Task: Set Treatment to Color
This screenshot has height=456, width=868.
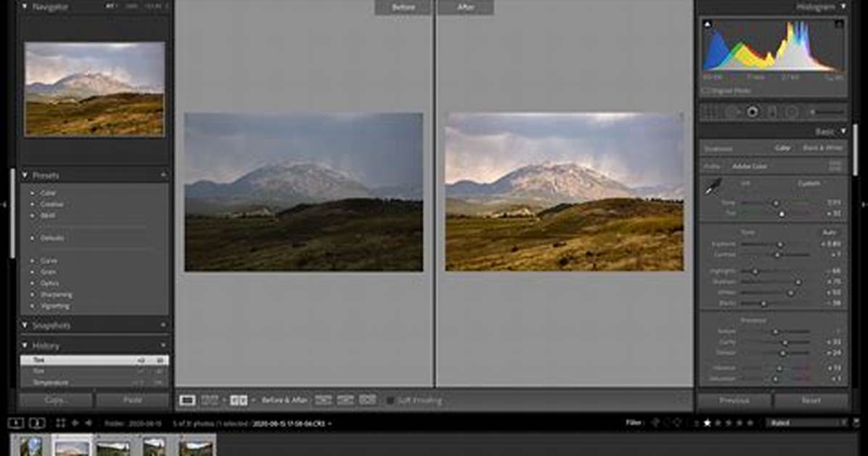Action: point(782,148)
